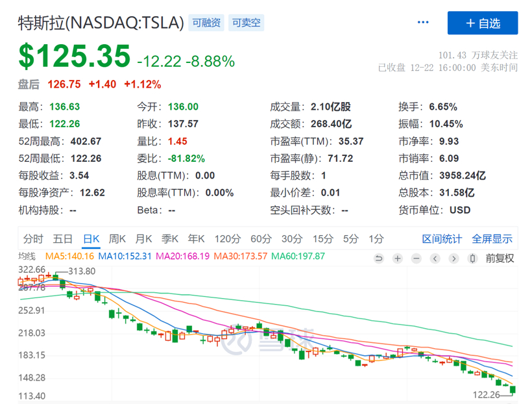The width and height of the screenshot is (532, 404).
Task: Click the 可融资 tag
Action: (x=206, y=23)
